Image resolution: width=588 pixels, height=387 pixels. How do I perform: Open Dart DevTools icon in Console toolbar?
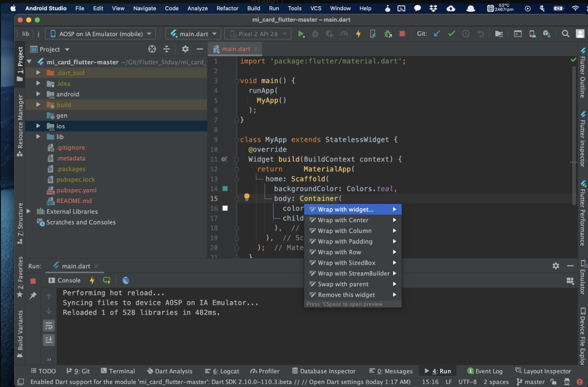126,280
